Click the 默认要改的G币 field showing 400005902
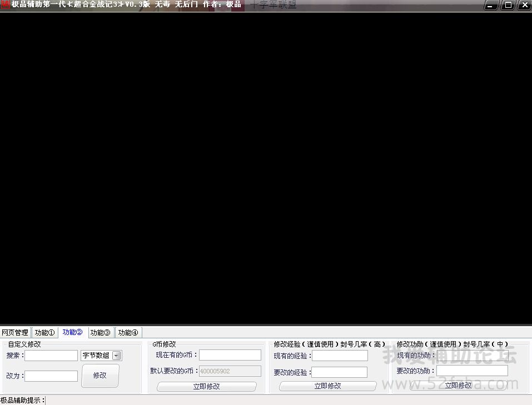 230,371
